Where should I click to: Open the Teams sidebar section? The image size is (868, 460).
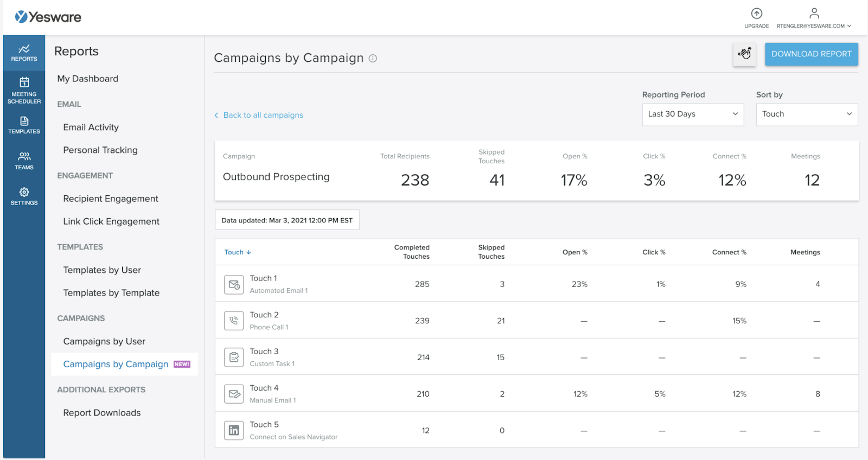[x=24, y=161]
